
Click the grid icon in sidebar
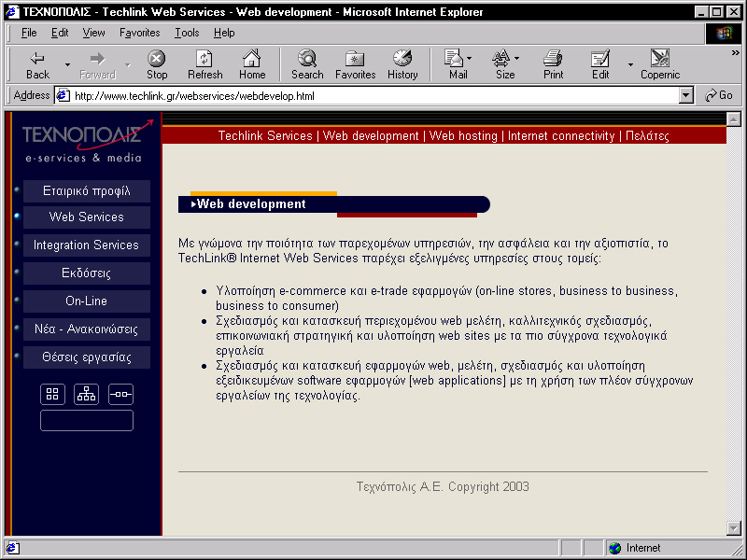tap(52, 394)
